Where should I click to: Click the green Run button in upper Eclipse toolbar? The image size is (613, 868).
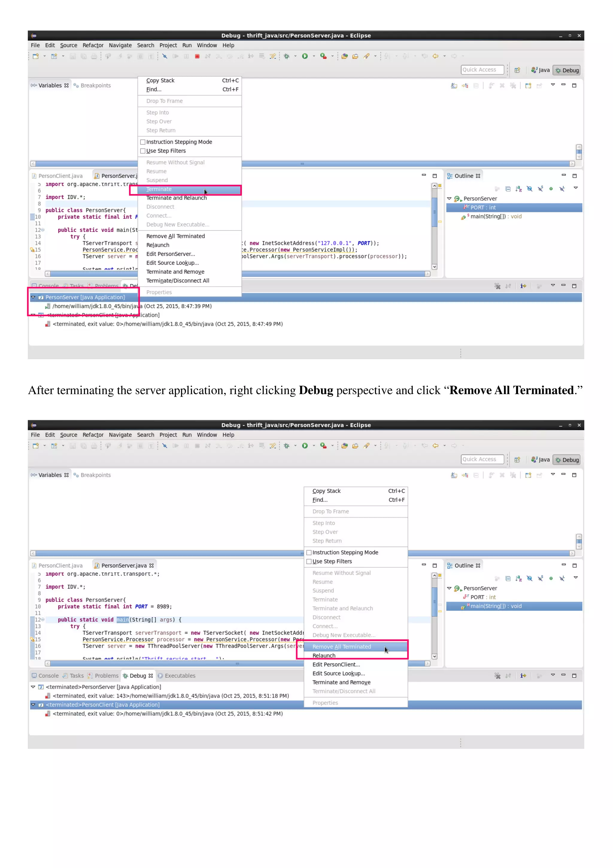[x=305, y=56]
